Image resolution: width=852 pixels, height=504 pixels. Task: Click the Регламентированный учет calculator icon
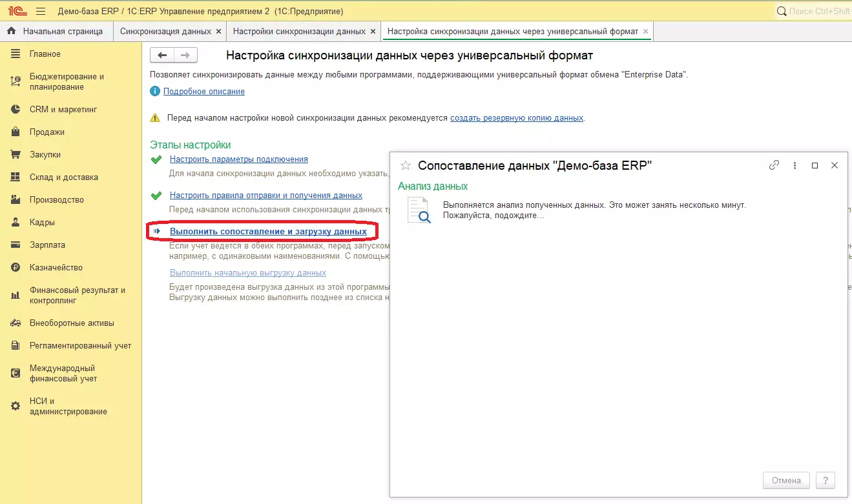coord(16,346)
